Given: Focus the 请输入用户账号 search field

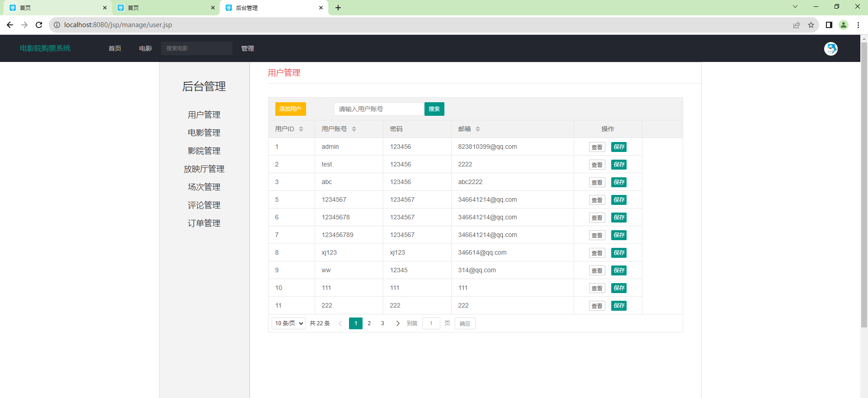Looking at the screenshot, I should point(379,109).
